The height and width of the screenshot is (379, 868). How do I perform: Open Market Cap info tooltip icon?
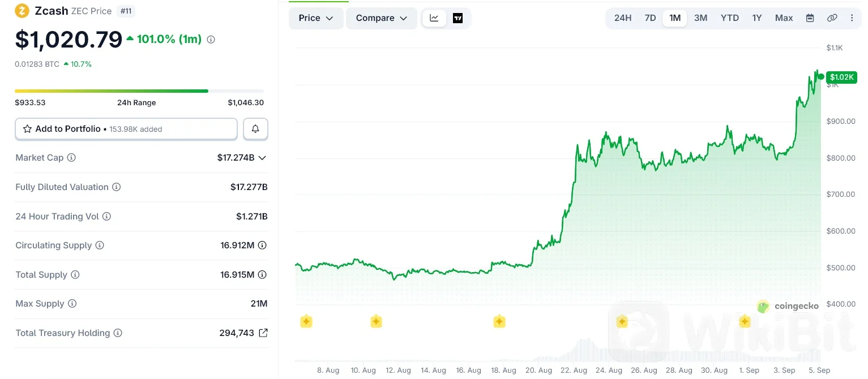point(71,158)
